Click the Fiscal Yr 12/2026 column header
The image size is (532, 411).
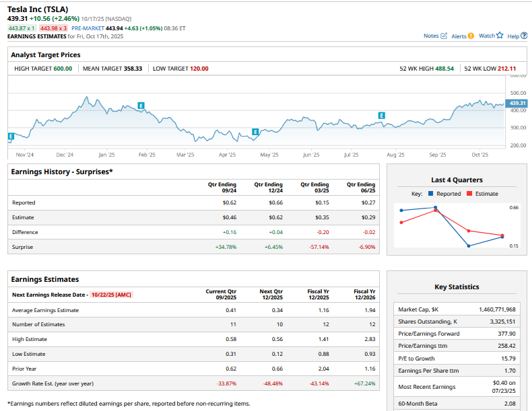pos(364,295)
